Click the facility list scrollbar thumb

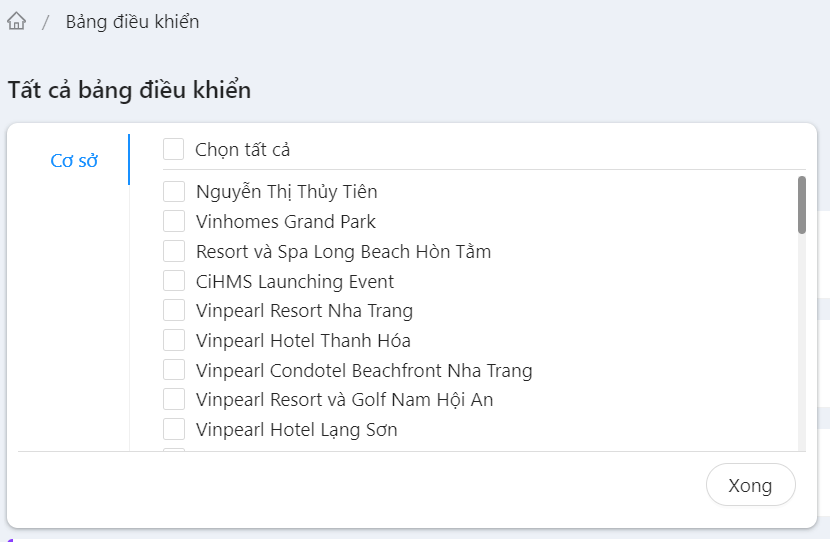802,205
